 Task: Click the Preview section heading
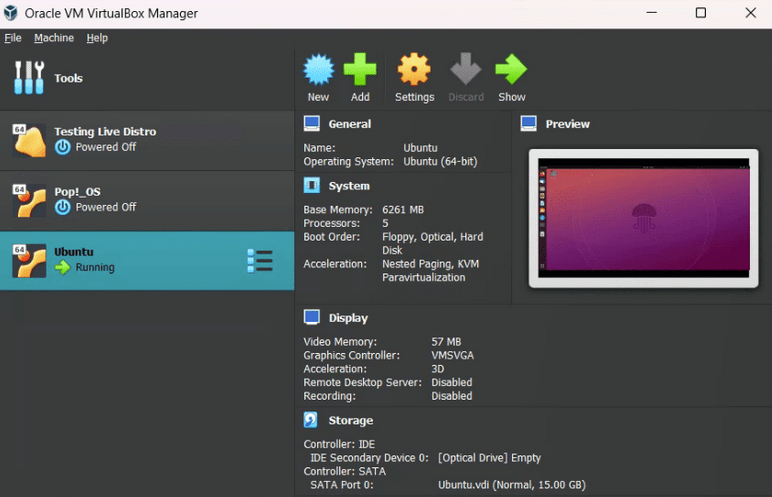pos(567,124)
